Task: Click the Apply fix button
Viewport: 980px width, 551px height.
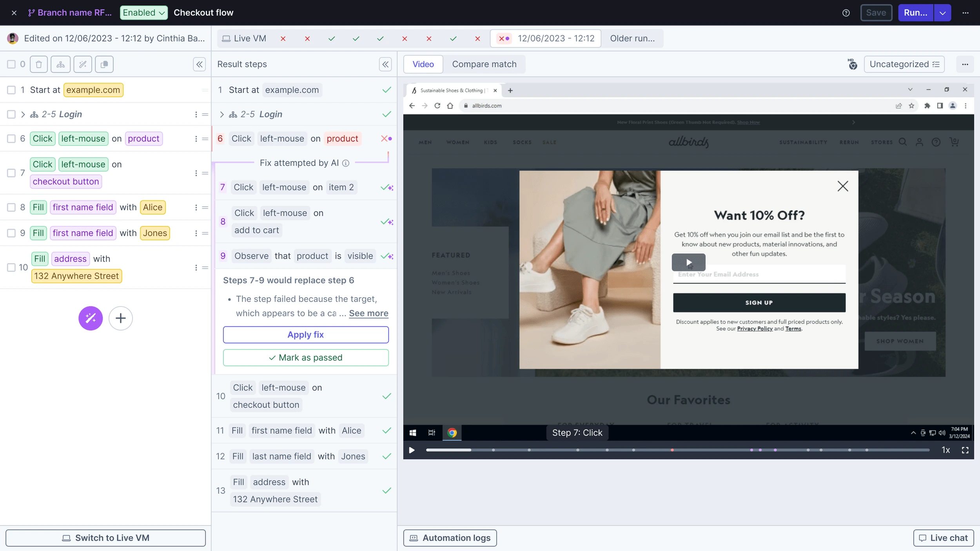Action: (x=305, y=335)
